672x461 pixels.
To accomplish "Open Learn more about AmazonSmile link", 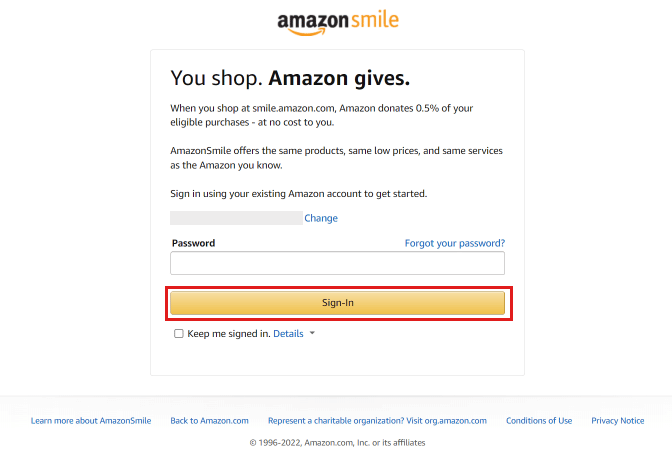I will pos(91,421).
